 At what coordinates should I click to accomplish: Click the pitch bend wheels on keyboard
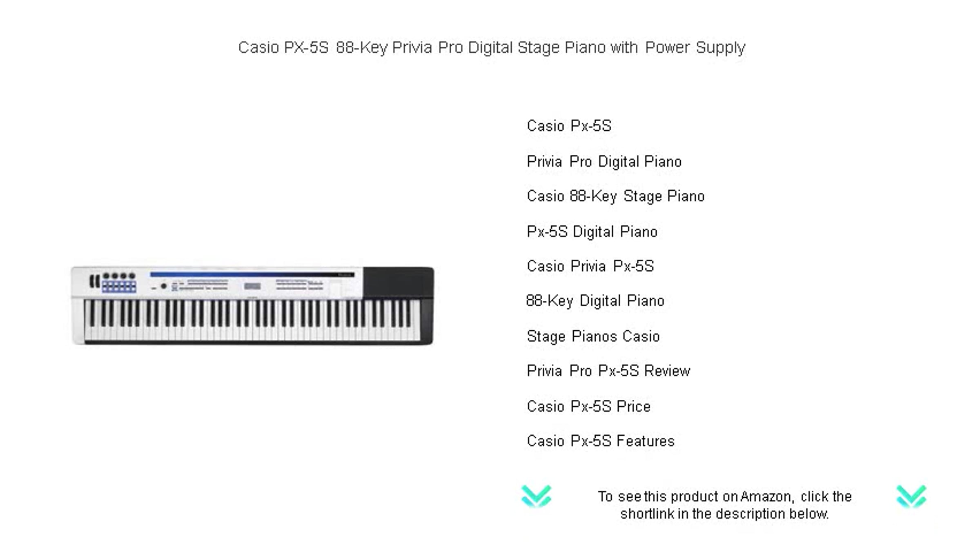click(94, 281)
